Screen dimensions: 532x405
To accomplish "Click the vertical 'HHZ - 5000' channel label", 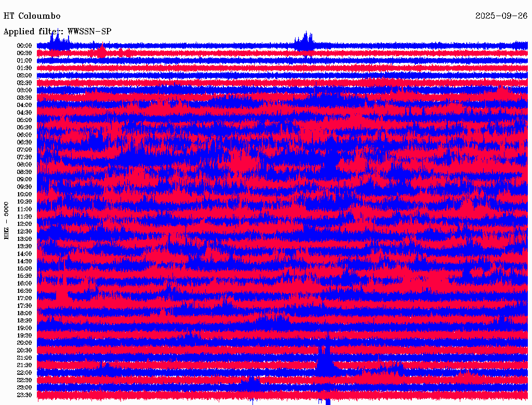I will 6,221.
